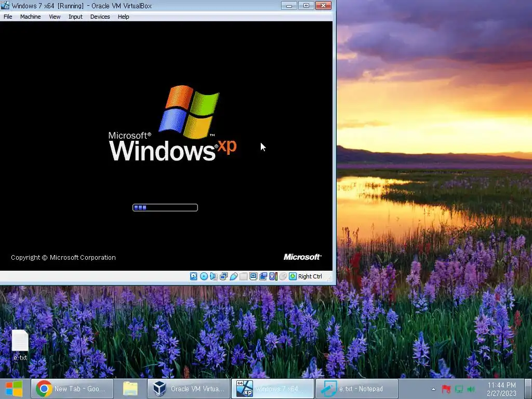Click the CPU virtualization V indicator icon
The height and width of the screenshot is (399, 532).
coord(273,276)
